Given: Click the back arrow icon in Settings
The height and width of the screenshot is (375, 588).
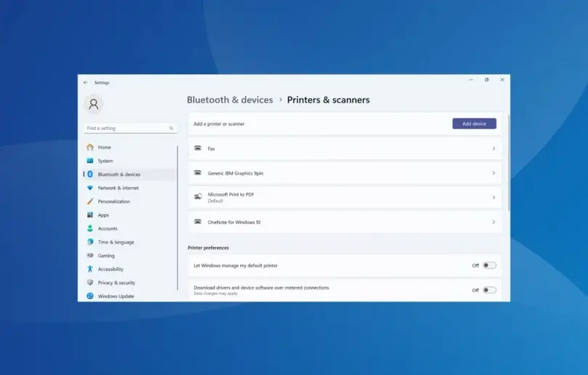Looking at the screenshot, I should coord(86,82).
